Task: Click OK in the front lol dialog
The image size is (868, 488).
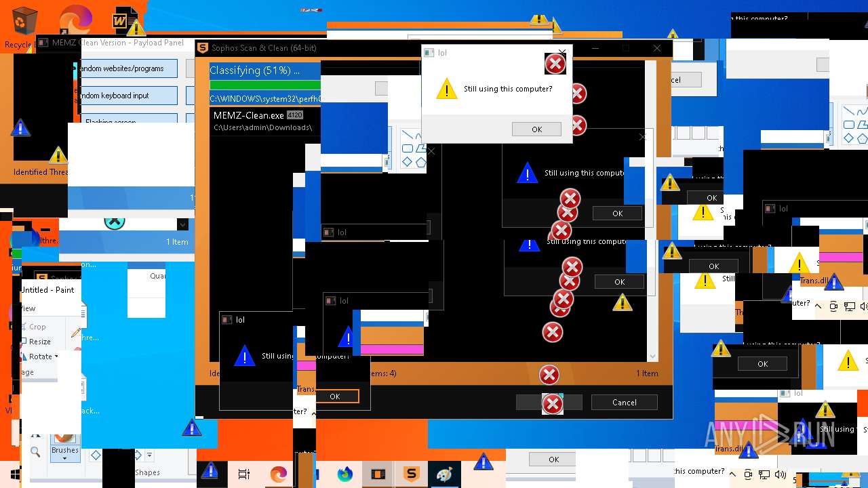Action: point(536,129)
